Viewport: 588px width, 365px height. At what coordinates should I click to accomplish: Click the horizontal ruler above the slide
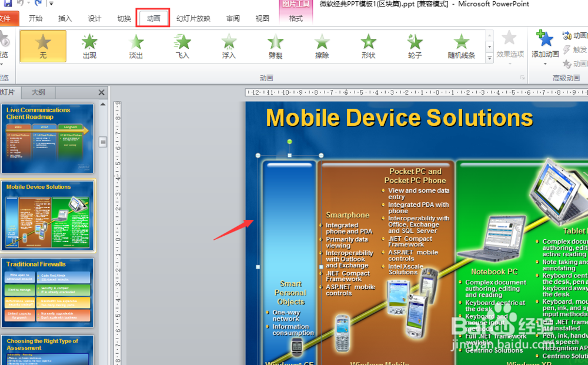416,92
